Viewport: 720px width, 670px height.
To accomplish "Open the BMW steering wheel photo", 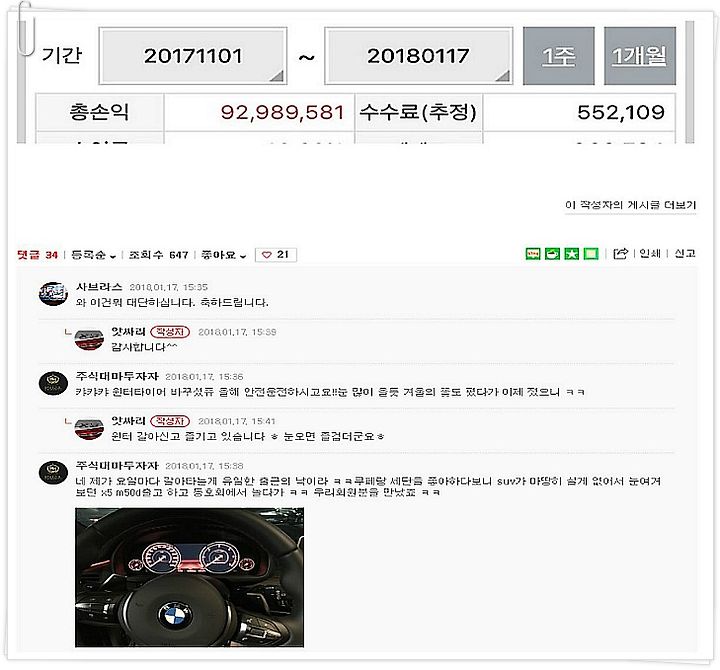I will (189, 577).
